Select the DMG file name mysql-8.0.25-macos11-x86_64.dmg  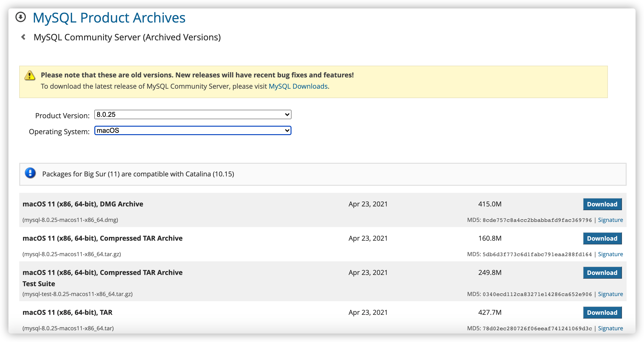pyautogui.click(x=70, y=220)
